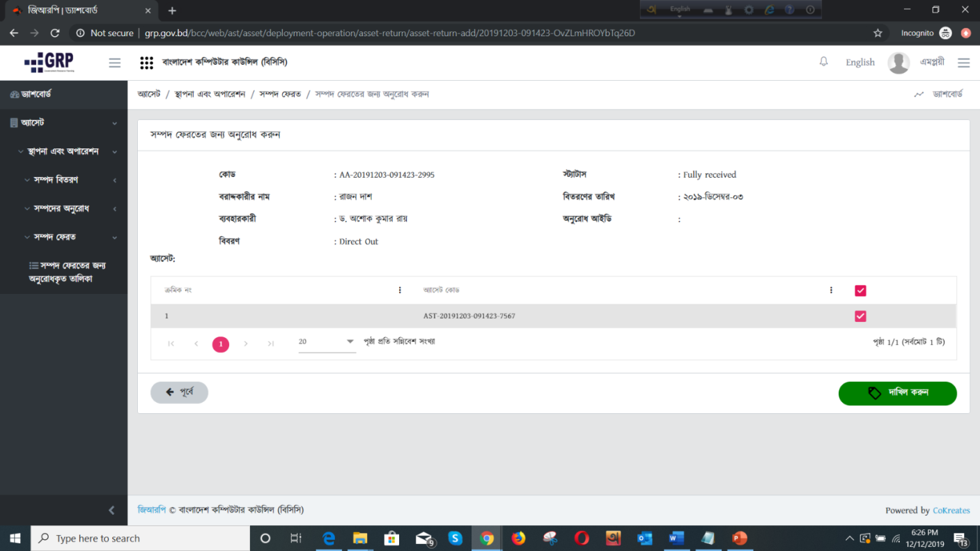Open CoKreates link in footer
The width and height of the screenshot is (980, 551).
951,511
